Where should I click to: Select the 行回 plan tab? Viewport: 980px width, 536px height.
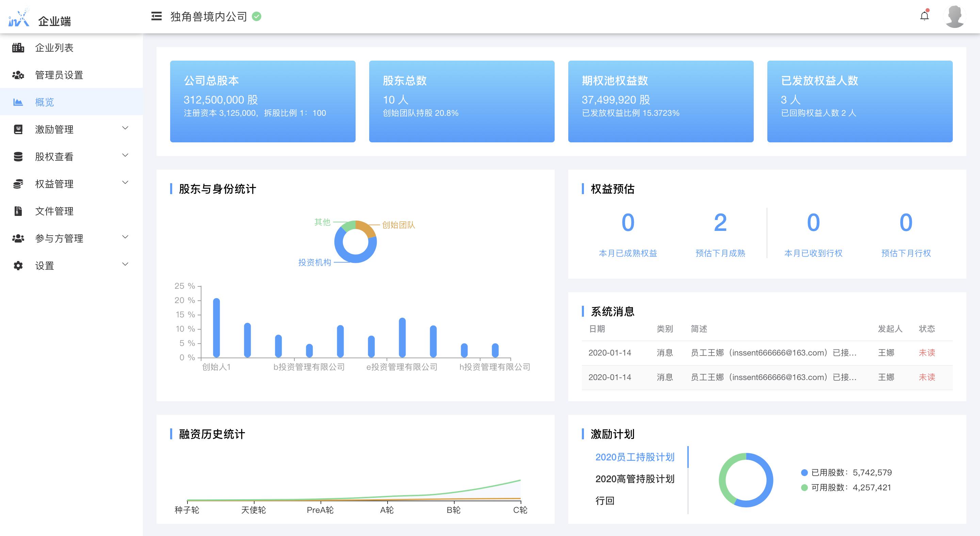(605, 501)
